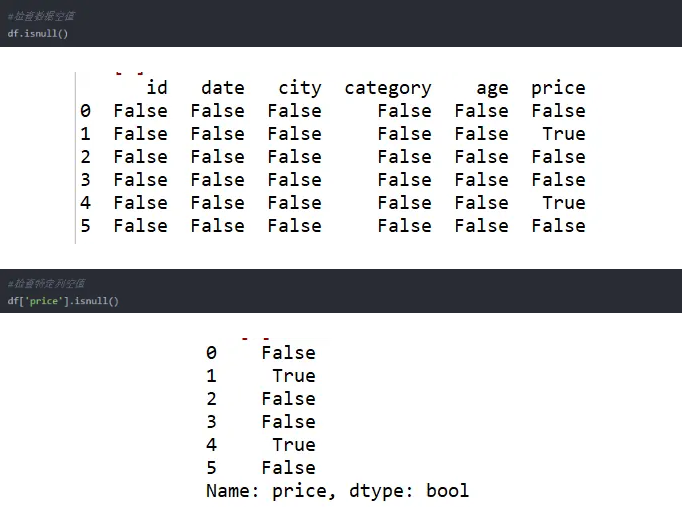Click row index 5 of the table
The image size is (682, 507).
pyautogui.click(x=85, y=226)
